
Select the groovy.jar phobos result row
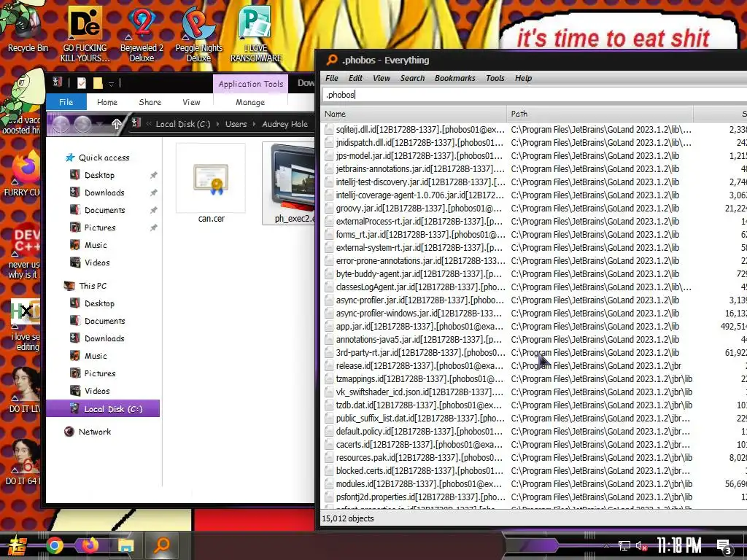[x=533, y=208]
